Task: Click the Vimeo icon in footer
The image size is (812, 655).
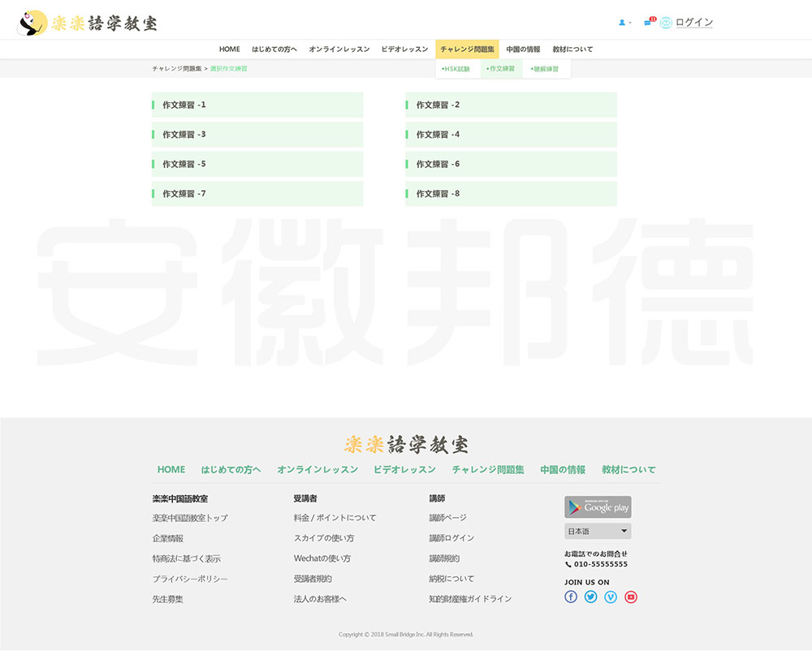Action: (x=611, y=597)
